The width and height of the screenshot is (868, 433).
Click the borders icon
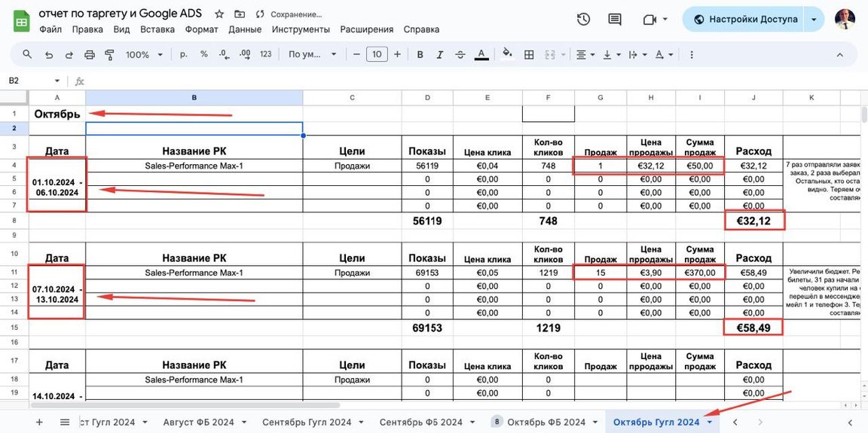pos(529,54)
